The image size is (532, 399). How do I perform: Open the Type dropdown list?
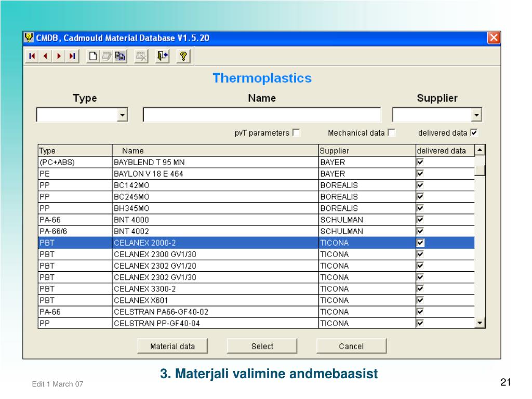[x=123, y=115]
